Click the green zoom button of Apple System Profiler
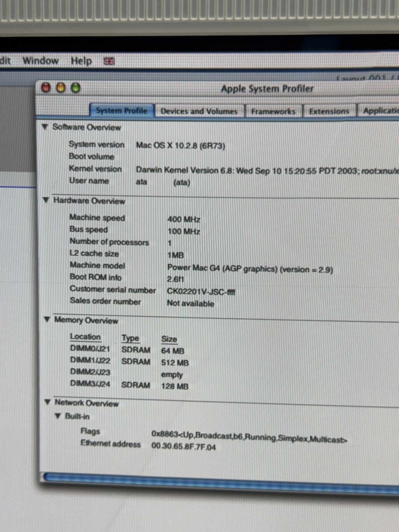This screenshot has width=399, height=532. coord(76,88)
